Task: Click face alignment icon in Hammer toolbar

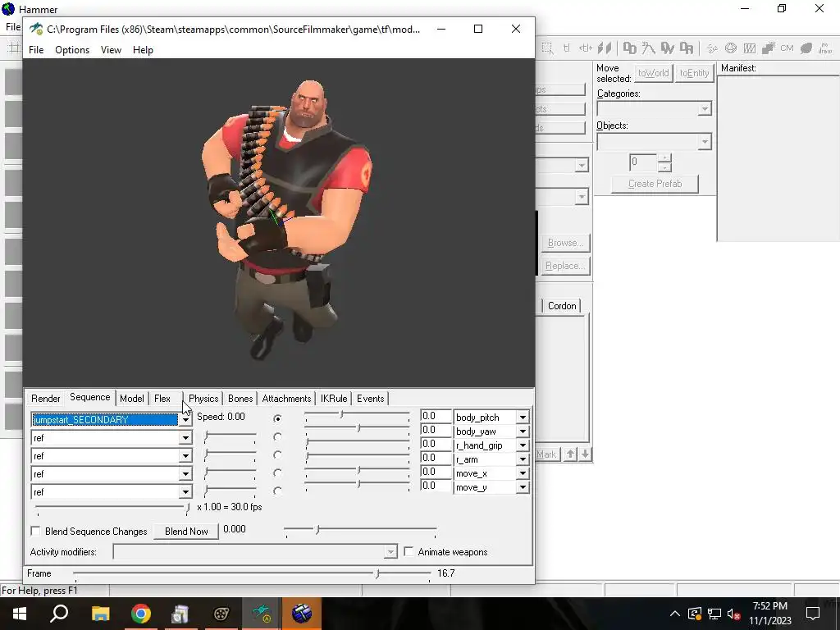Action: [605, 48]
